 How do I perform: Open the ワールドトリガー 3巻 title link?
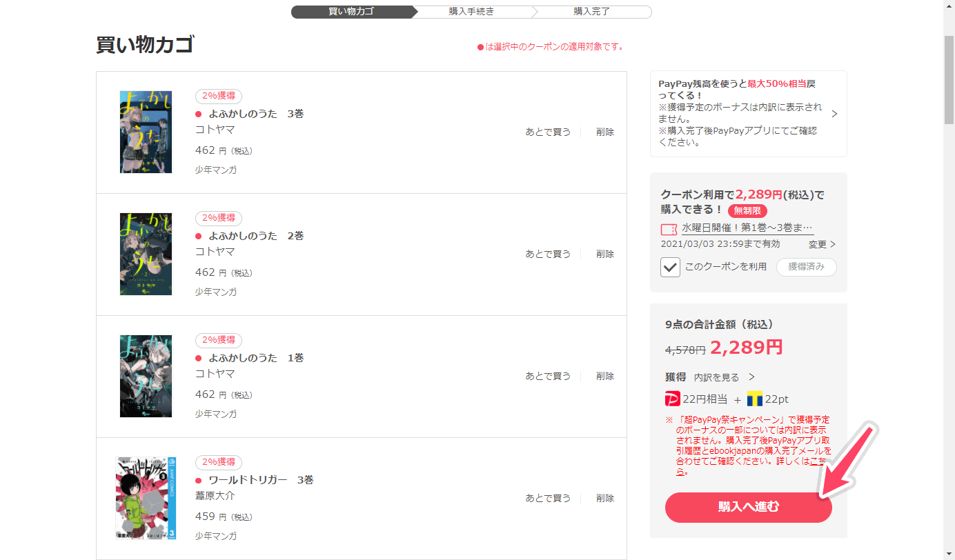coord(261,480)
